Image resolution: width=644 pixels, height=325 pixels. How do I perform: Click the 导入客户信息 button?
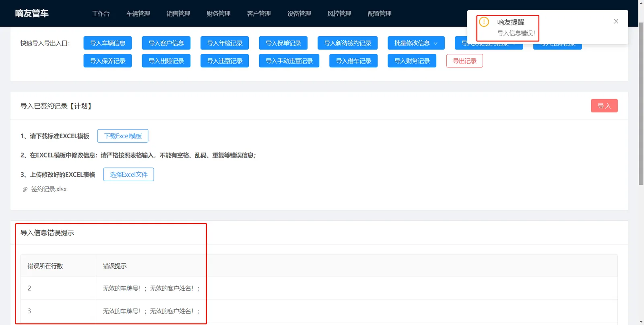click(x=166, y=43)
